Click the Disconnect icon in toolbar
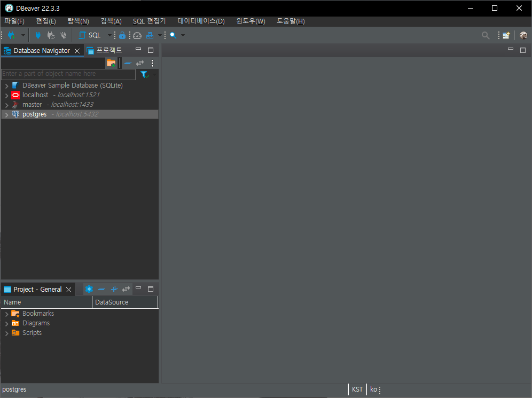Image resolution: width=532 pixels, height=398 pixels. click(x=64, y=35)
